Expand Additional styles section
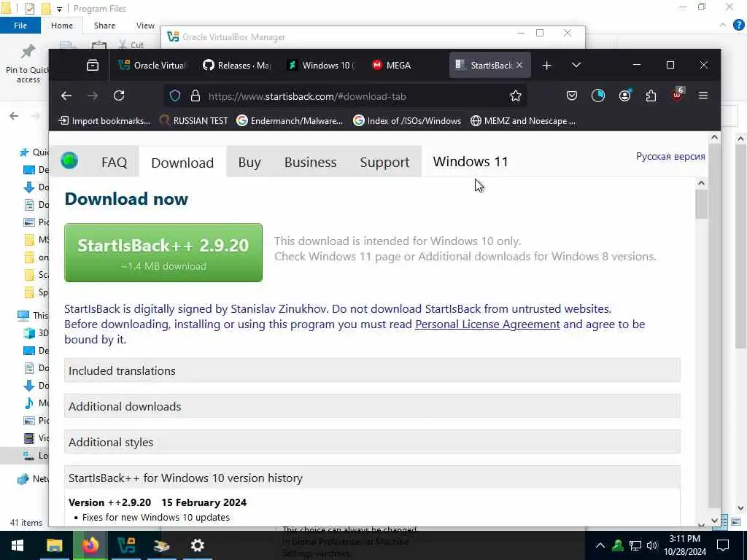This screenshot has width=747, height=560. tap(372, 442)
